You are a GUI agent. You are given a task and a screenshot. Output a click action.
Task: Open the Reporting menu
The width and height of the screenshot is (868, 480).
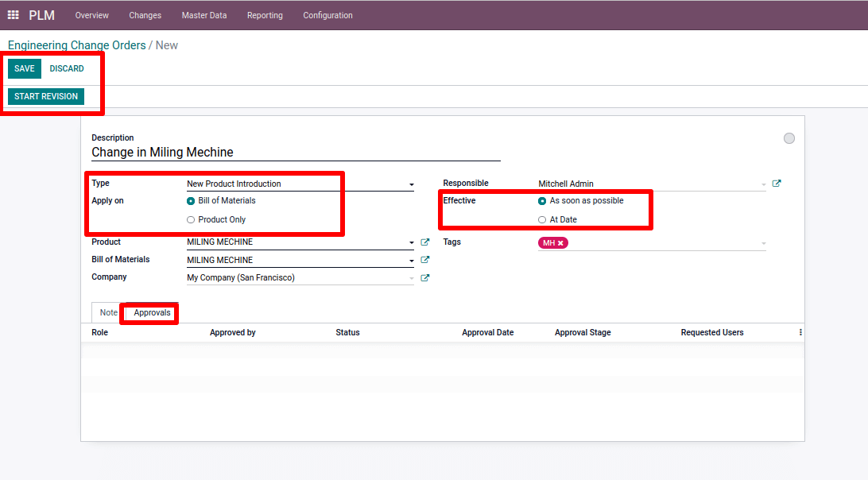[265, 15]
